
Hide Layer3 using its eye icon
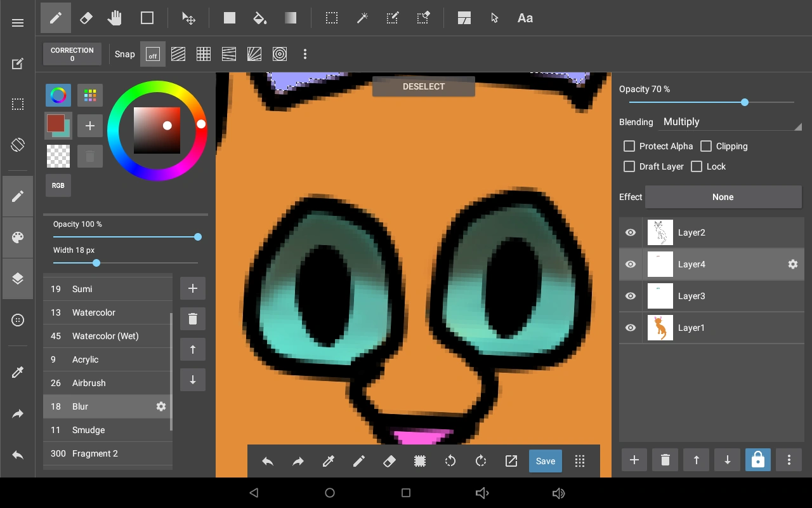pyautogui.click(x=631, y=296)
